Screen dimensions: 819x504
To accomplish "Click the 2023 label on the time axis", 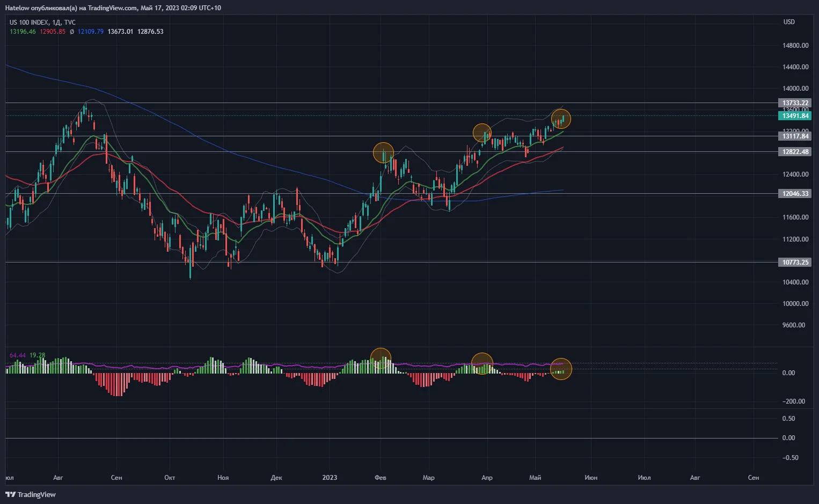I will [330, 478].
